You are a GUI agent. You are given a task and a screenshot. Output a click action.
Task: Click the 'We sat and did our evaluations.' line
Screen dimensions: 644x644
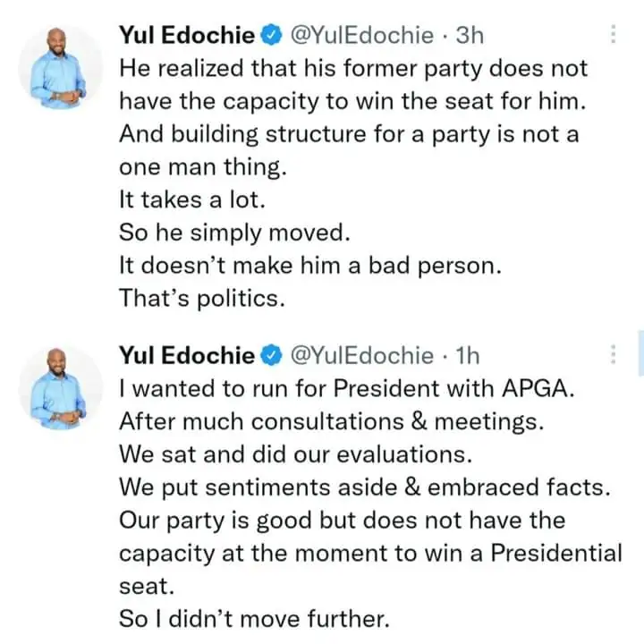295,454
